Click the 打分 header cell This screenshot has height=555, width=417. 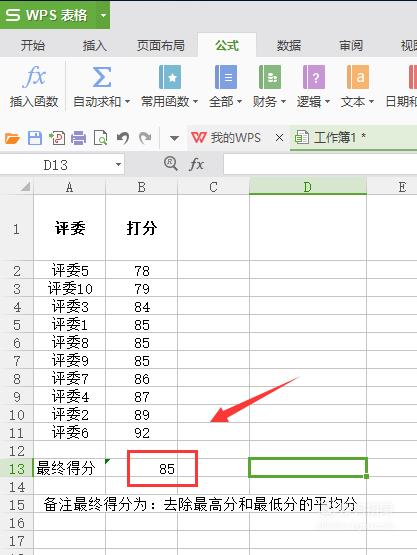142,228
